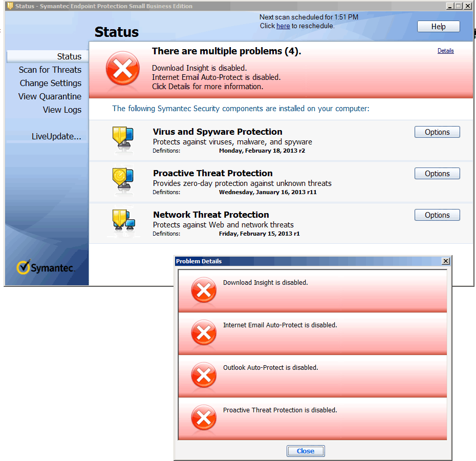Viewport: 476px width, 461px height.
Task: Close the Symantec Status window
Action: [x=468, y=6]
